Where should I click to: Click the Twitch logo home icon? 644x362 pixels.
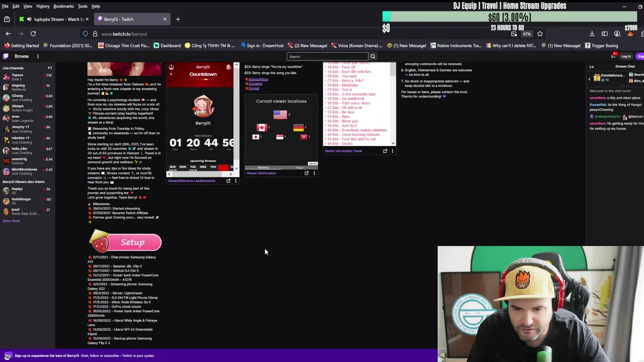pos(7,56)
